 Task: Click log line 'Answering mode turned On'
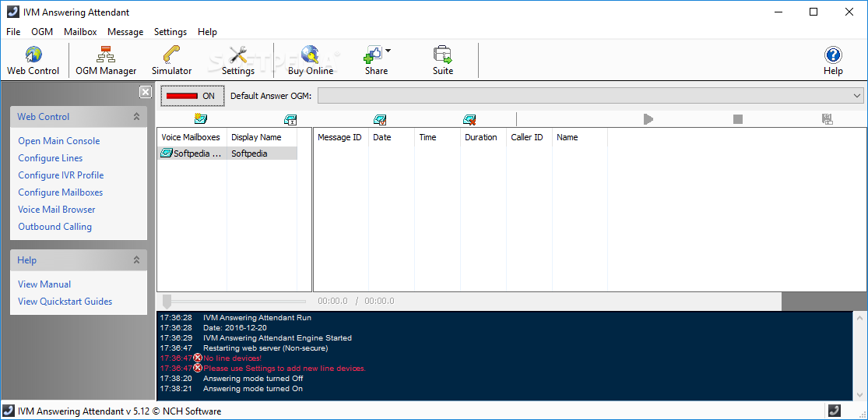click(253, 389)
